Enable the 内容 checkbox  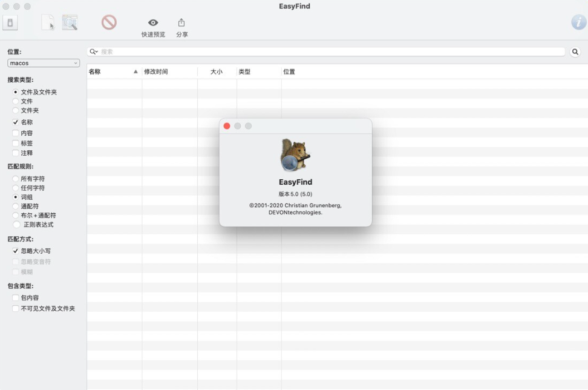pyautogui.click(x=15, y=133)
